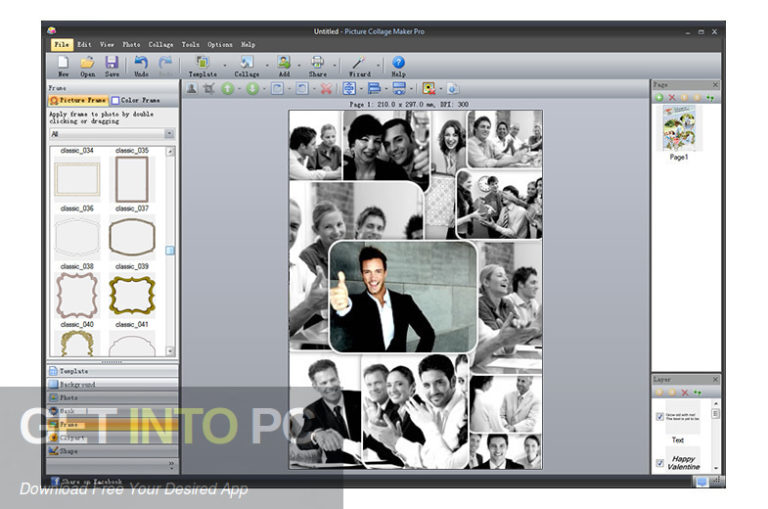Delete page using red X in Page panel
Screen dimensions: 768x509
(672, 97)
